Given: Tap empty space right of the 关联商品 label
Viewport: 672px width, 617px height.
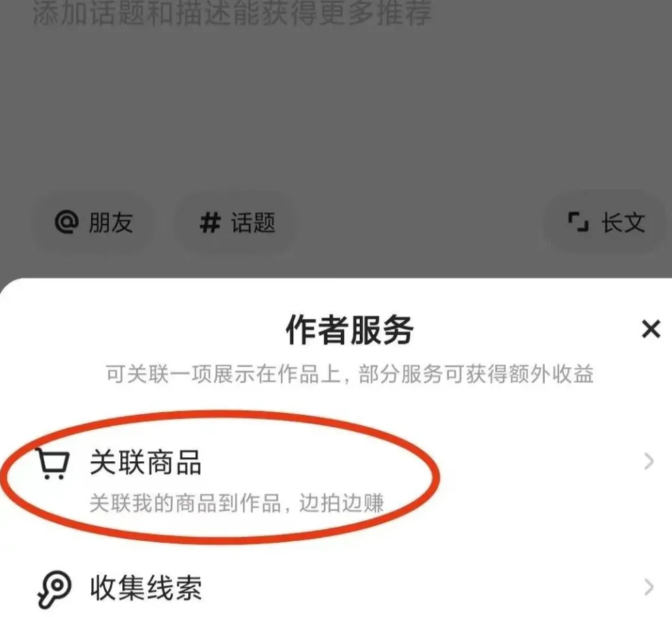Looking at the screenshot, I should click(536, 462).
